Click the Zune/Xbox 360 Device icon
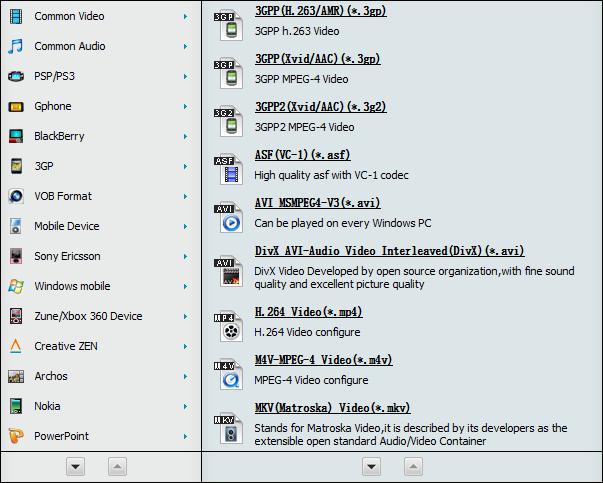This screenshot has height=483, width=603. 16,316
